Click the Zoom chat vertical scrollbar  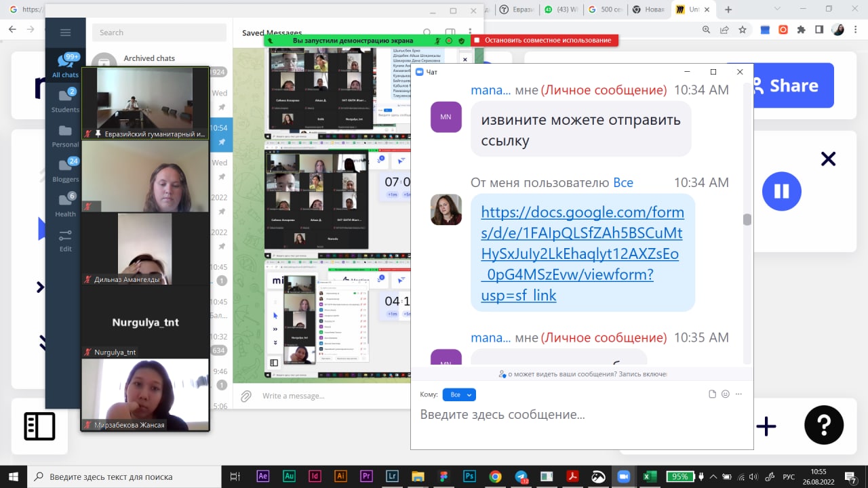tap(747, 220)
